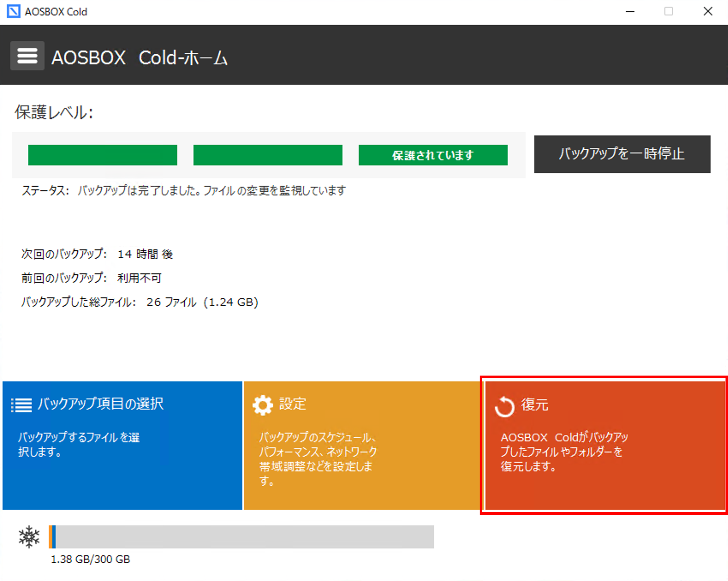
Task: Minimize the AOSBOX Cold window
Action: [x=630, y=11]
